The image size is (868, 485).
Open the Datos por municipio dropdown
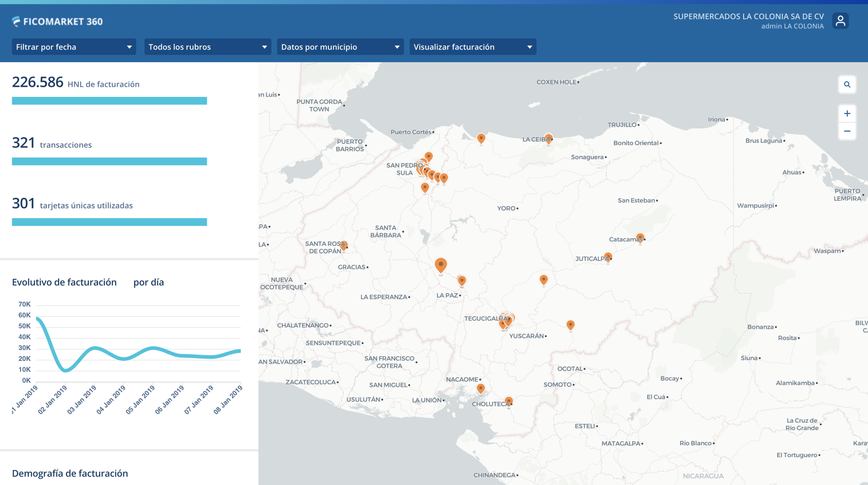[x=340, y=47]
